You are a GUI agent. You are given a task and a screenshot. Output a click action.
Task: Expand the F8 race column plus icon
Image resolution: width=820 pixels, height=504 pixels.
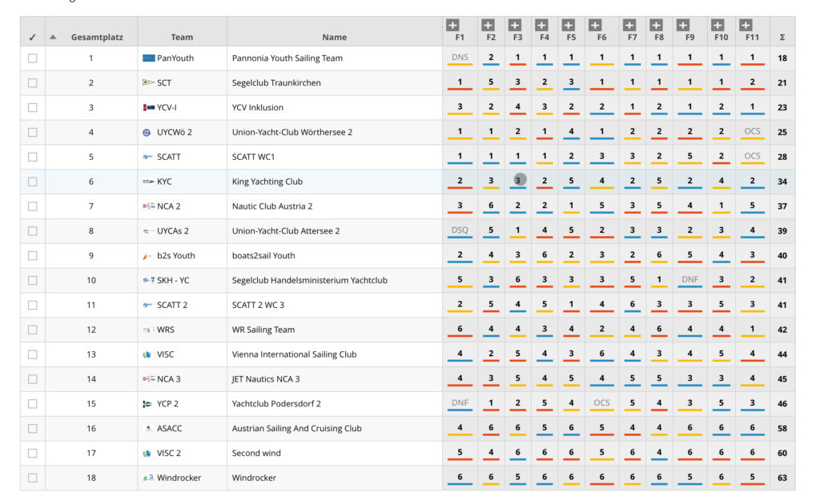click(x=657, y=25)
